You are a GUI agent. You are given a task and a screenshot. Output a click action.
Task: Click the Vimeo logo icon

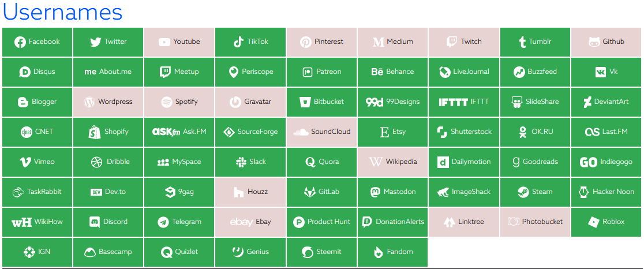(x=25, y=162)
